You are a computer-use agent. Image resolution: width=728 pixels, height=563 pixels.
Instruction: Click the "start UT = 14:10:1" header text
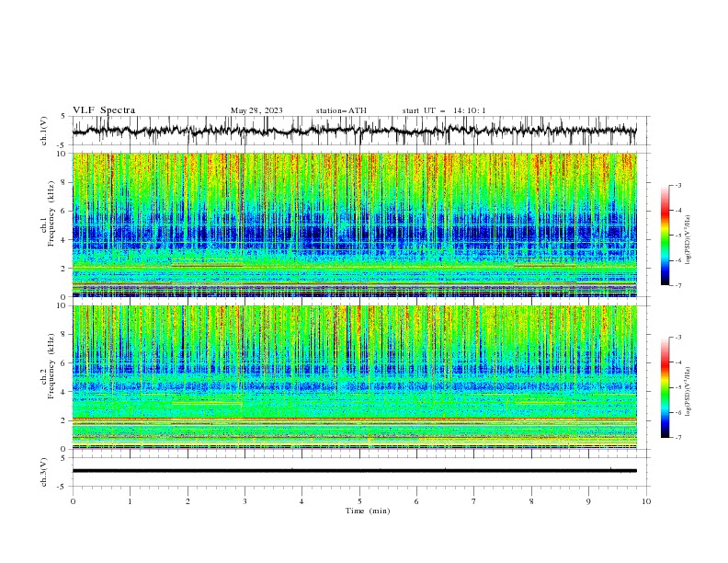444,110
